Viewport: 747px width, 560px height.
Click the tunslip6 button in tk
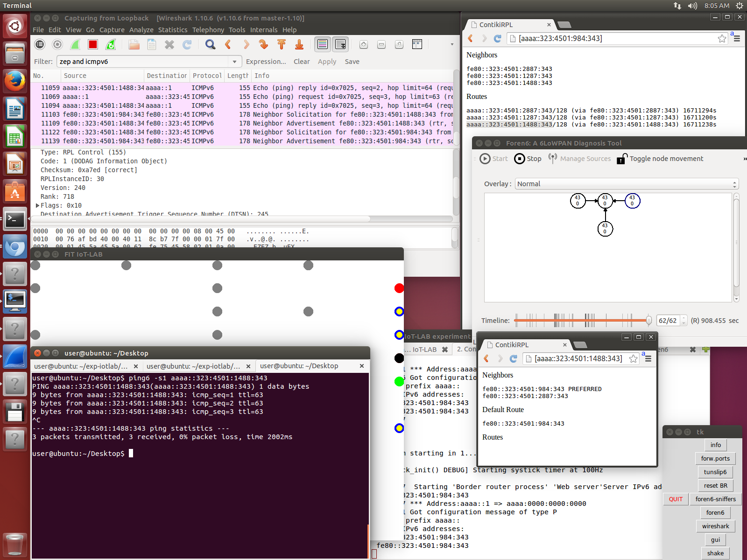pyautogui.click(x=715, y=472)
